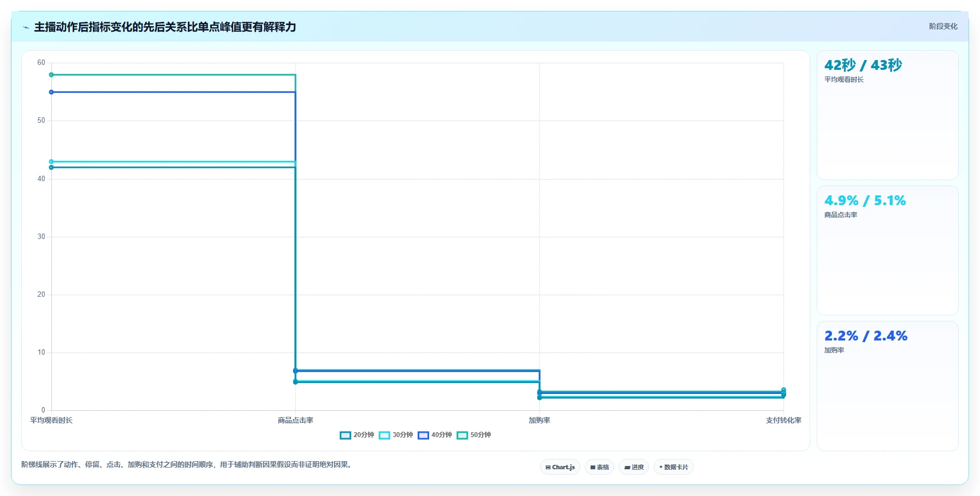Click the 支付转化率 x-axis label
Image resolution: width=980 pixels, height=496 pixels.
tap(783, 420)
